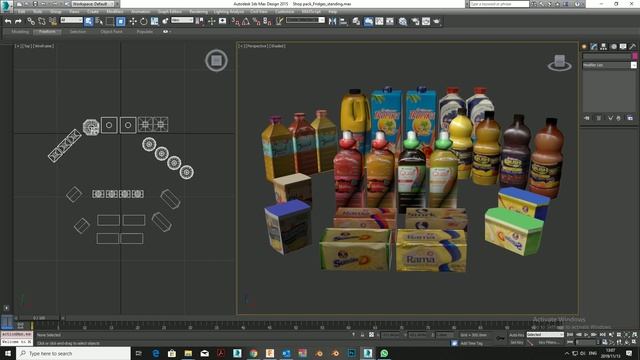
Task: Click Maximize Viewport Toggle icon
Action: pos(635,342)
